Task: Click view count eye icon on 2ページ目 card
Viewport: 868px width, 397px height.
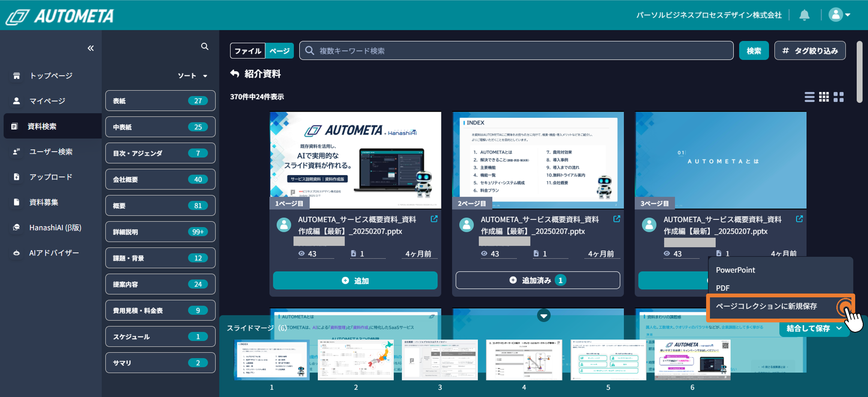Action: click(x=484, y=254)
